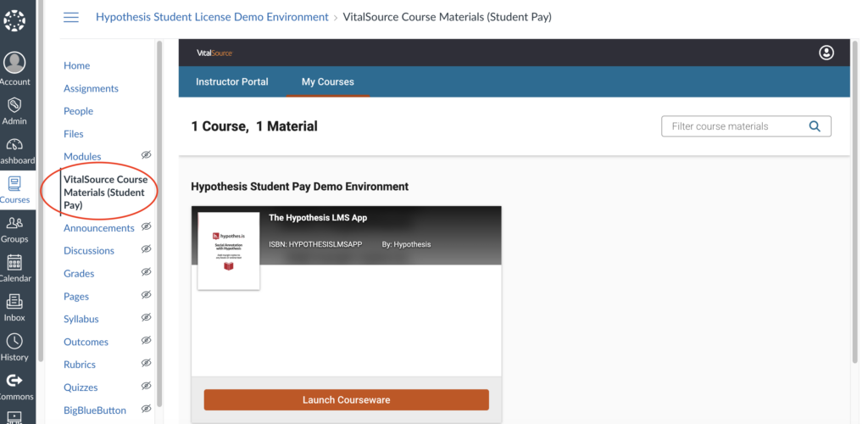Open the History clock icon
868x424 pixels.
coord(14,341)
